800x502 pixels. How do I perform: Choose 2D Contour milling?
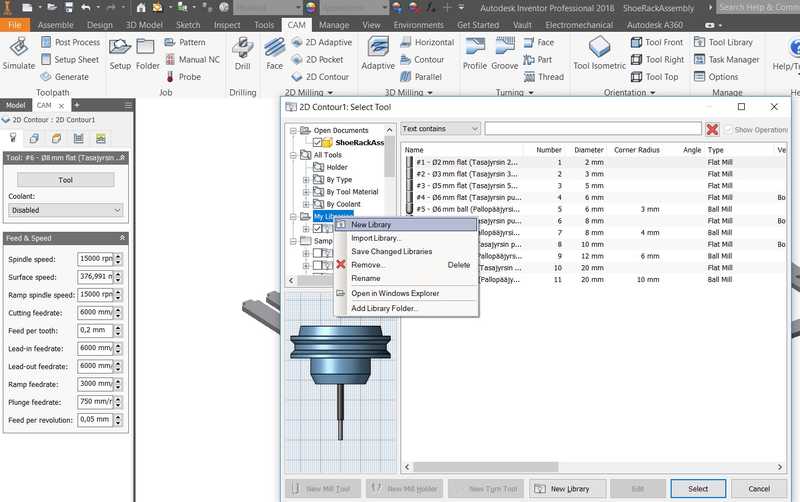[320, 77]
